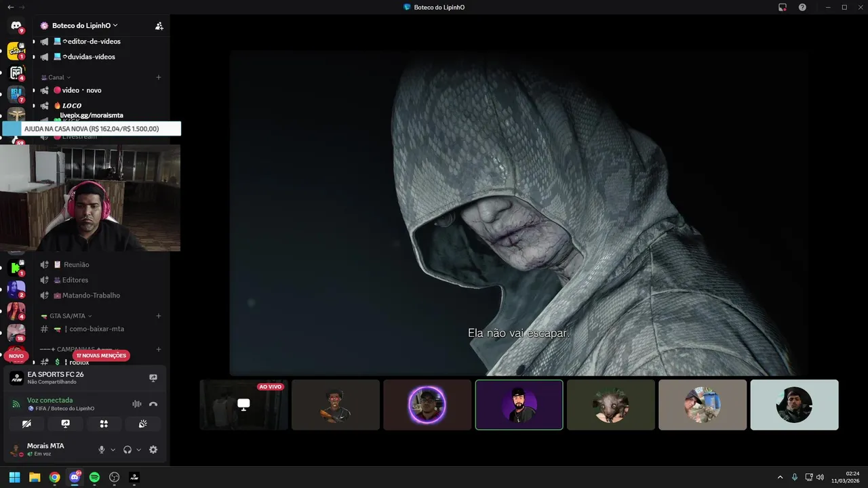Collapse the GTA SA/MTA category

click(66, 316)
